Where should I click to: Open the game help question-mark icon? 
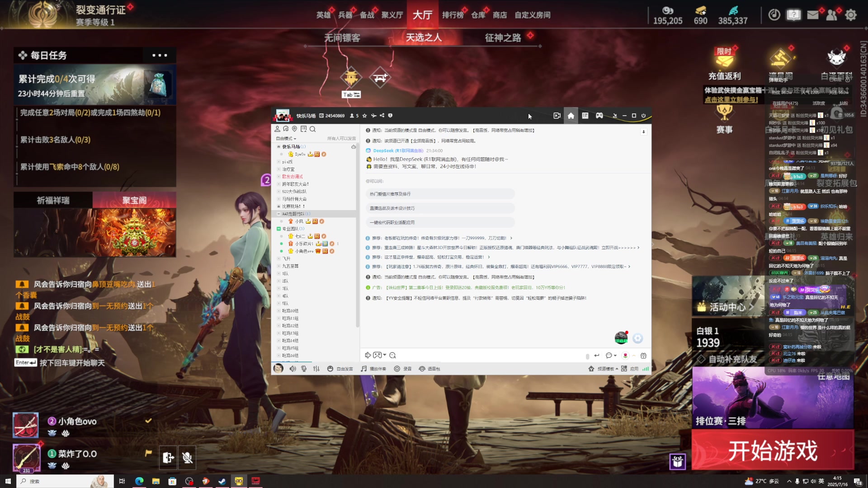click(794, 15)
